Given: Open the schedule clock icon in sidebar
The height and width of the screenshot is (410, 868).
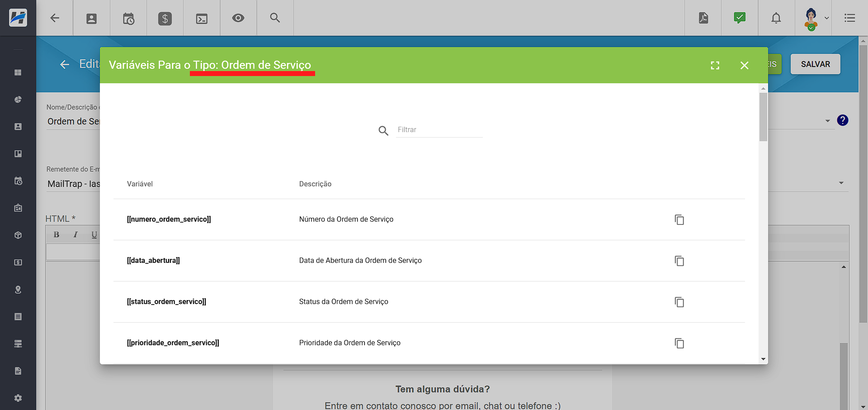Looking at the screenshot, I should click(18, 181).
